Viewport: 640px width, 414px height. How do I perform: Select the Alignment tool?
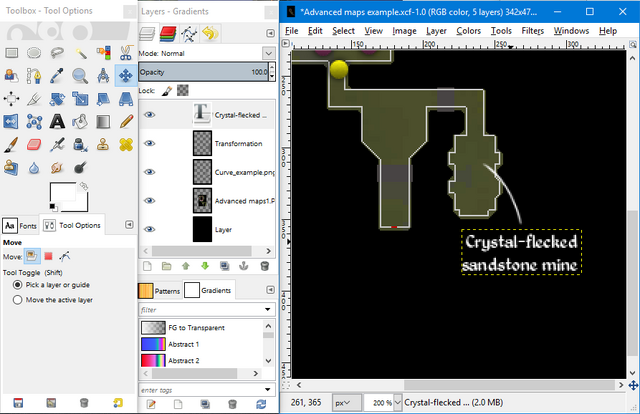(11, 99)
